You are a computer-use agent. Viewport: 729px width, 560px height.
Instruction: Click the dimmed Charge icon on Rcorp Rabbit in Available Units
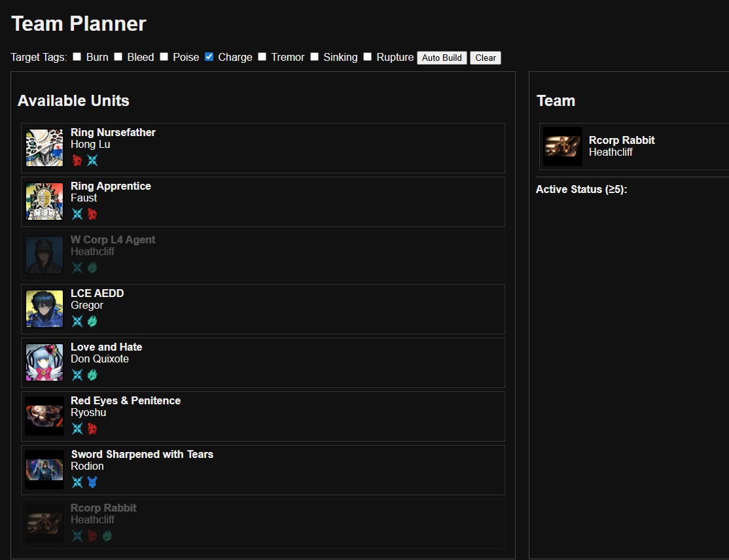[x=77, y=536]
